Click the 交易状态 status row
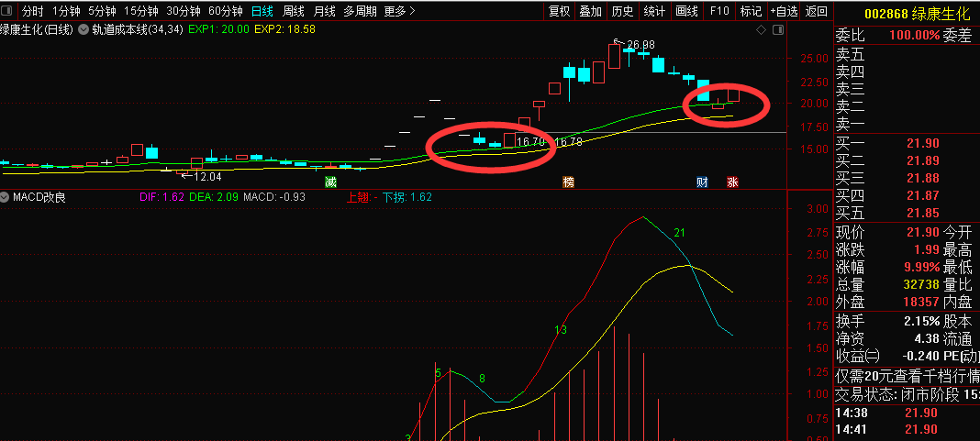The width and height of the screenshot is (980, 441). coord(908,395)
